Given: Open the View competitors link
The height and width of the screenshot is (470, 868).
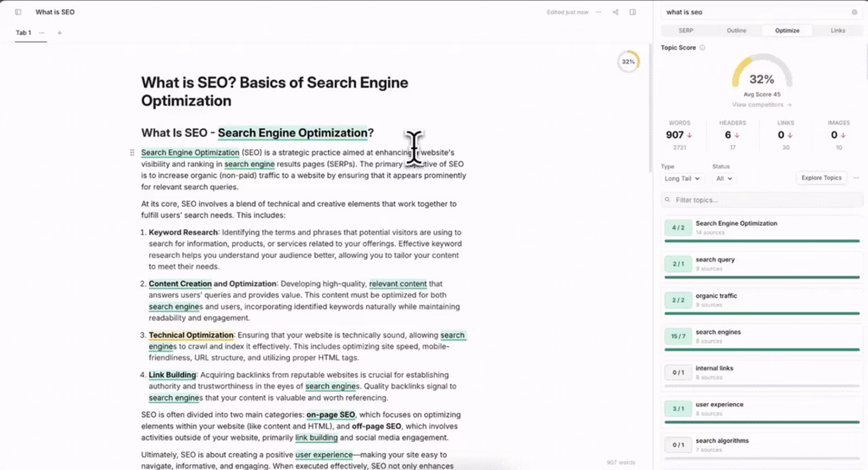Looking at the screenshot, I should coord(761,104).
